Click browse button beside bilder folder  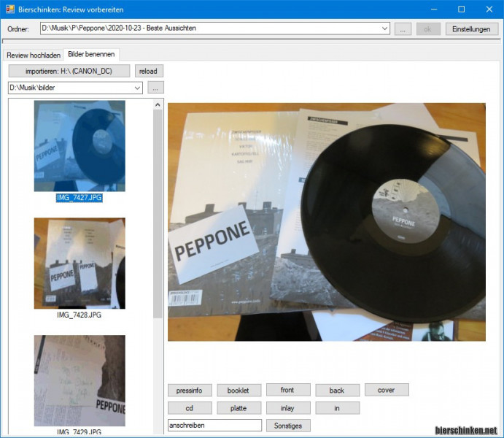coord(155,88)
